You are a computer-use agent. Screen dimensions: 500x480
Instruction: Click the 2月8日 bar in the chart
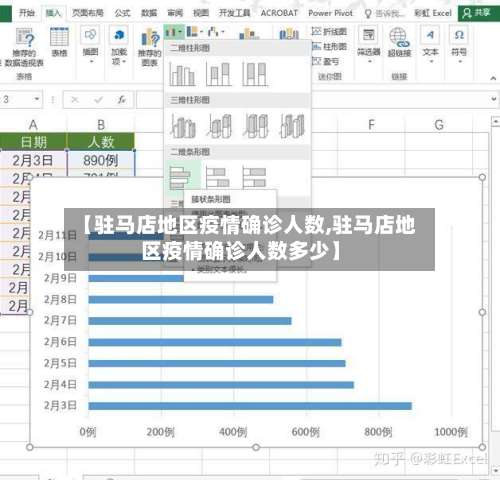click(181, 300)
